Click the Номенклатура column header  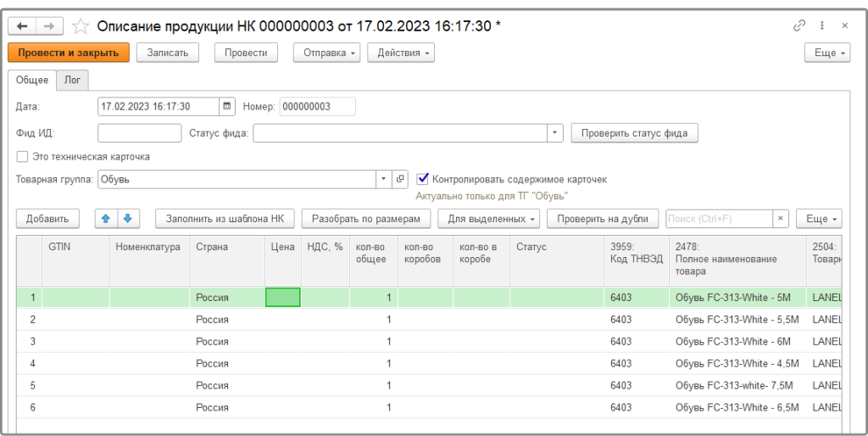149,260
